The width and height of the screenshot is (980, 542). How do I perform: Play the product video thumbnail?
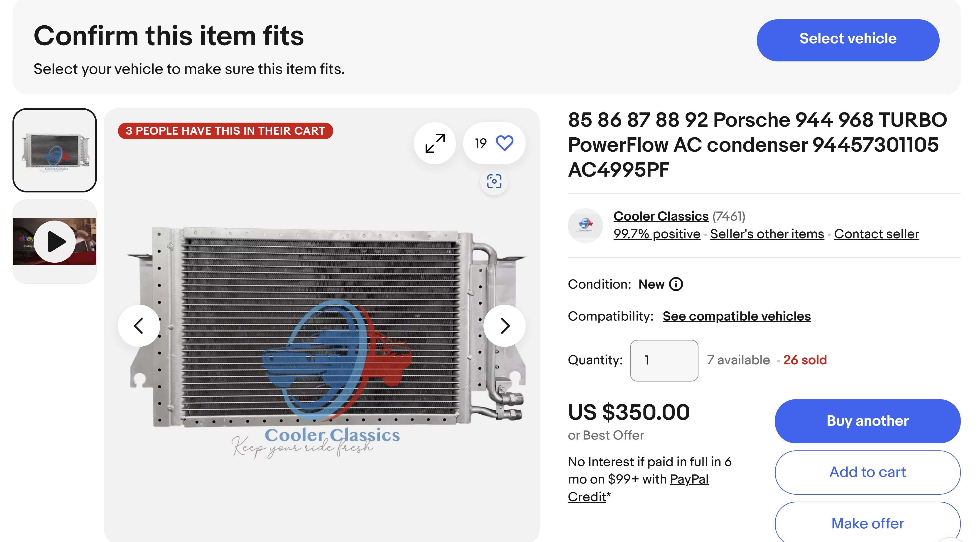55,241
